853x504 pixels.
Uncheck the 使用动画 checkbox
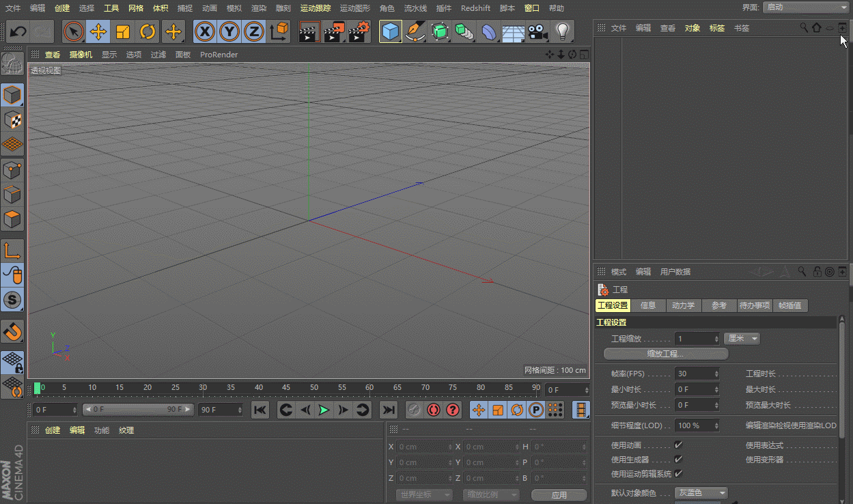tap(678, 445)
